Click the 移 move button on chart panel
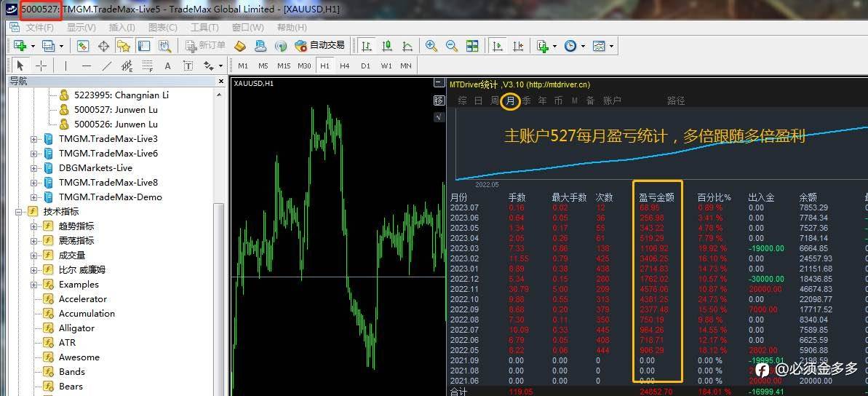 [439, 100]
